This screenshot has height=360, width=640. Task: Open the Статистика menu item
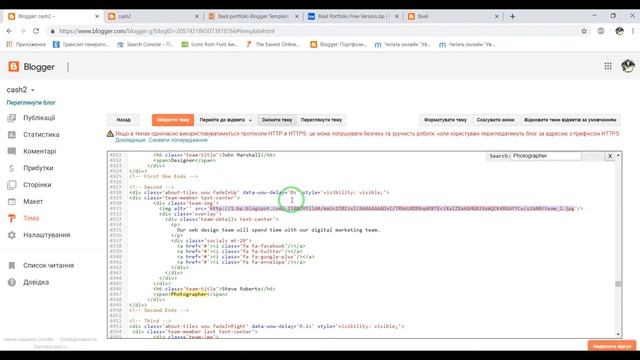[x=41, y=134]
